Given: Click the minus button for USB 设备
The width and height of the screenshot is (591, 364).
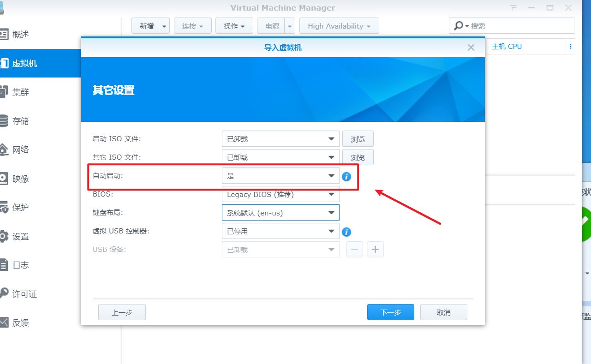Looking at the screenshot, I should click(x=354, y=250).
